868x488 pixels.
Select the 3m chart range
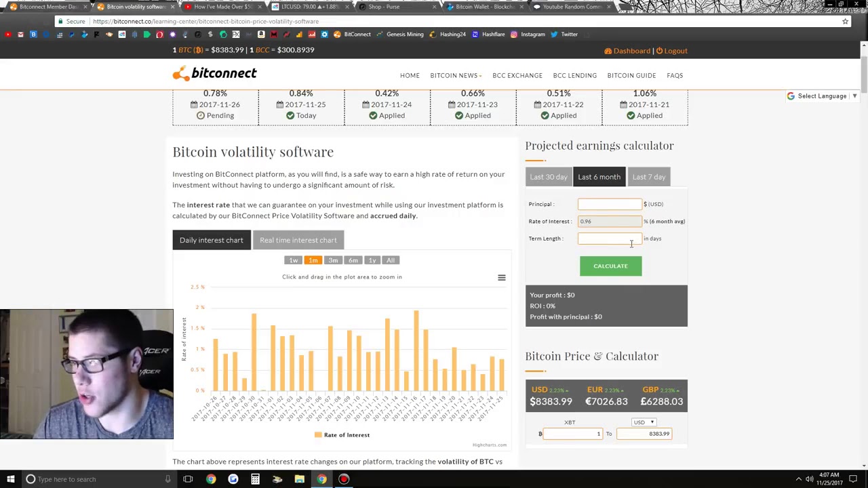point(333,260)
